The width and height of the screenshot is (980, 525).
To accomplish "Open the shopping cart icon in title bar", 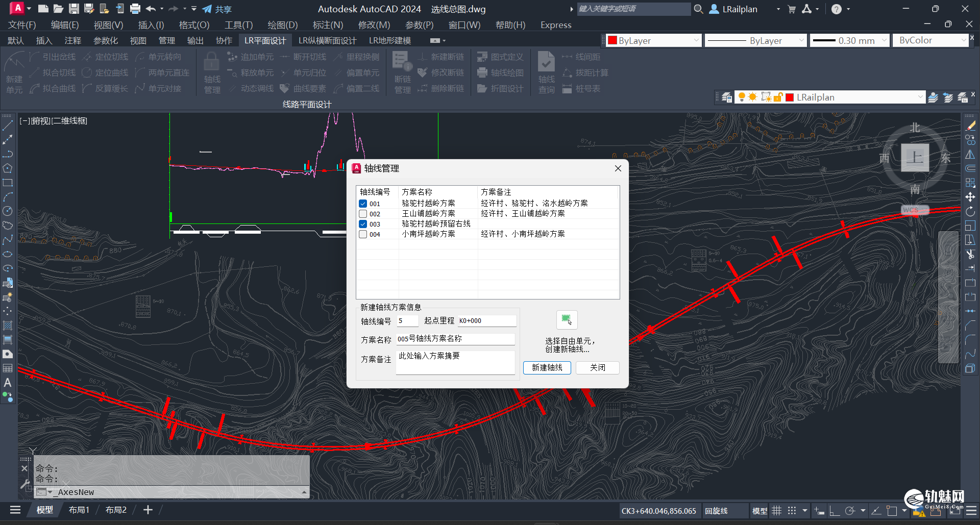I will 792,9.
